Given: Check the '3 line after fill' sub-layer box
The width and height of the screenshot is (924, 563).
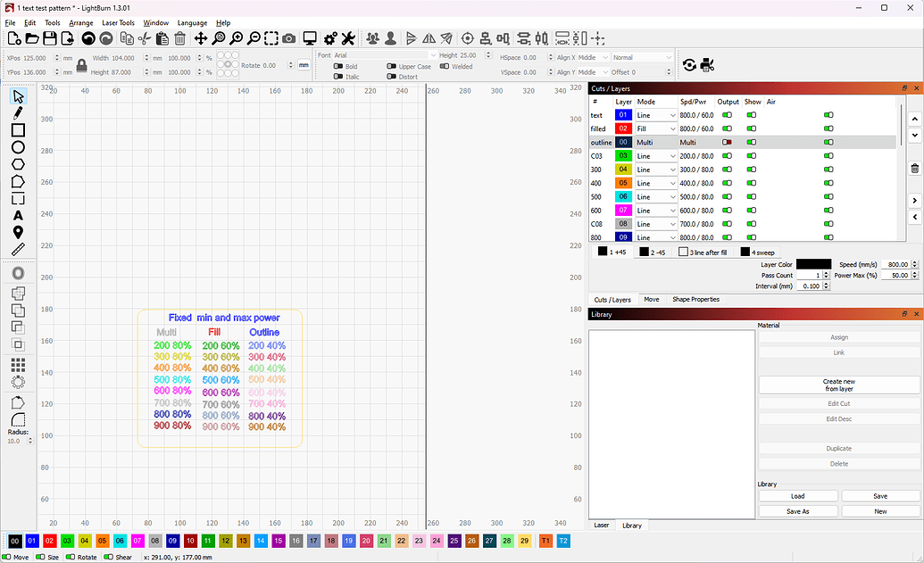Looking at the screenshot, I should pos(683,252).
